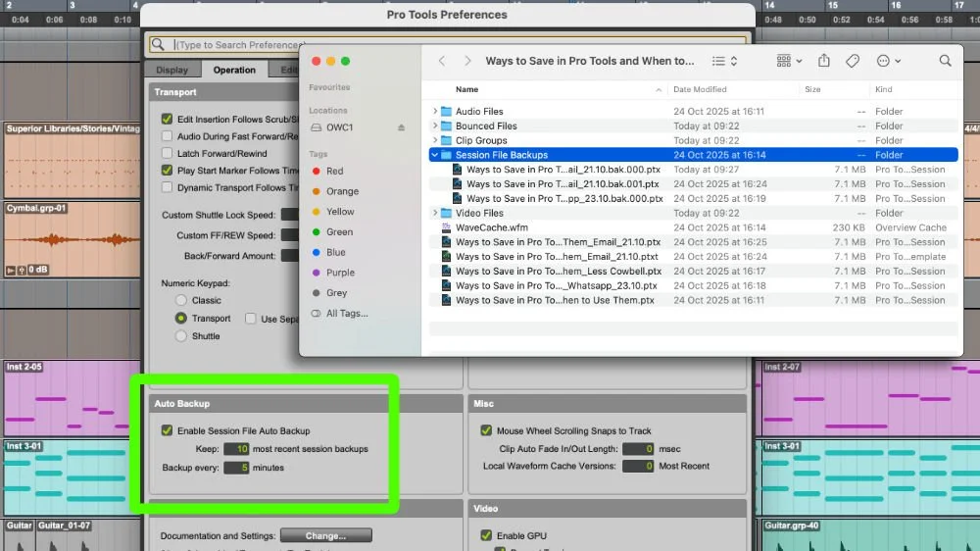
Task: Select the Less Cowbell.ptx session icon
Action: [x=446, y=271]
